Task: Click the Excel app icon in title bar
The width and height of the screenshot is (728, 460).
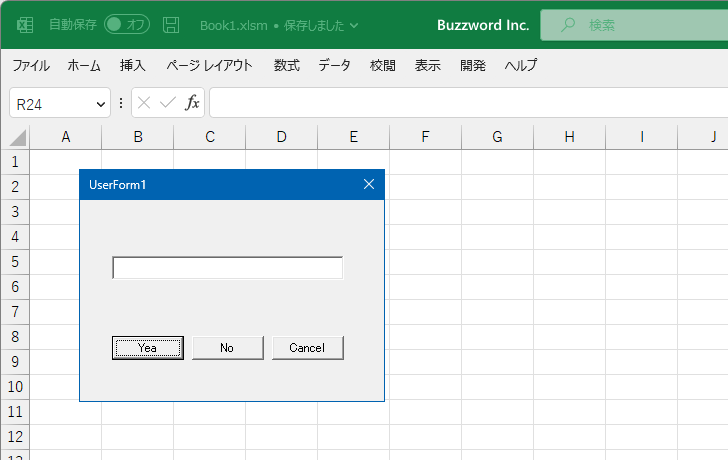Action: point(26,25)
